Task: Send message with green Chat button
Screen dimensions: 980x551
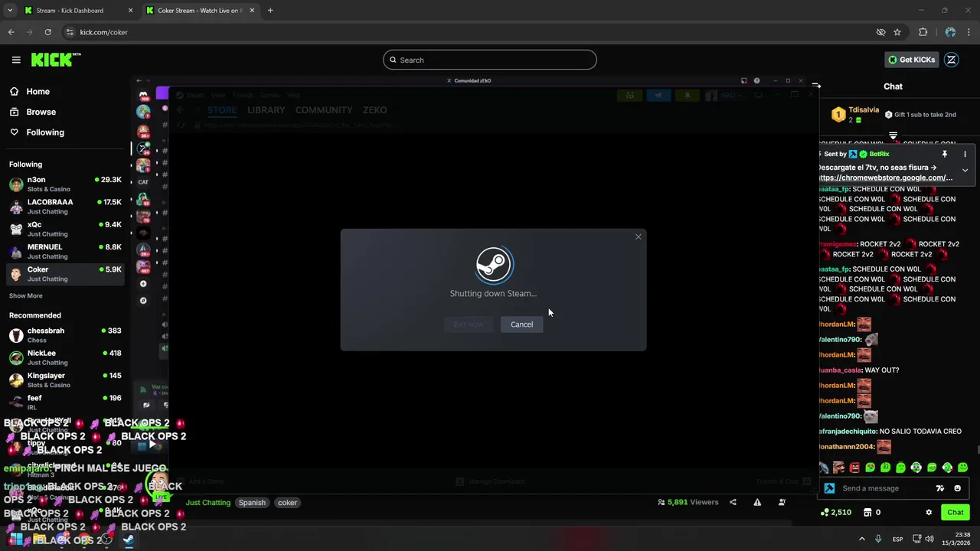Action: tap(955, 512)
